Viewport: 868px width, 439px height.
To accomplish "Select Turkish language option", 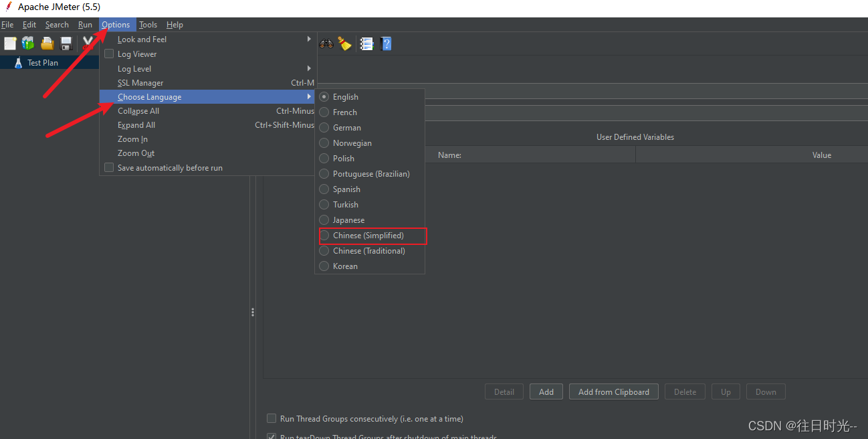I will point(370,205).
